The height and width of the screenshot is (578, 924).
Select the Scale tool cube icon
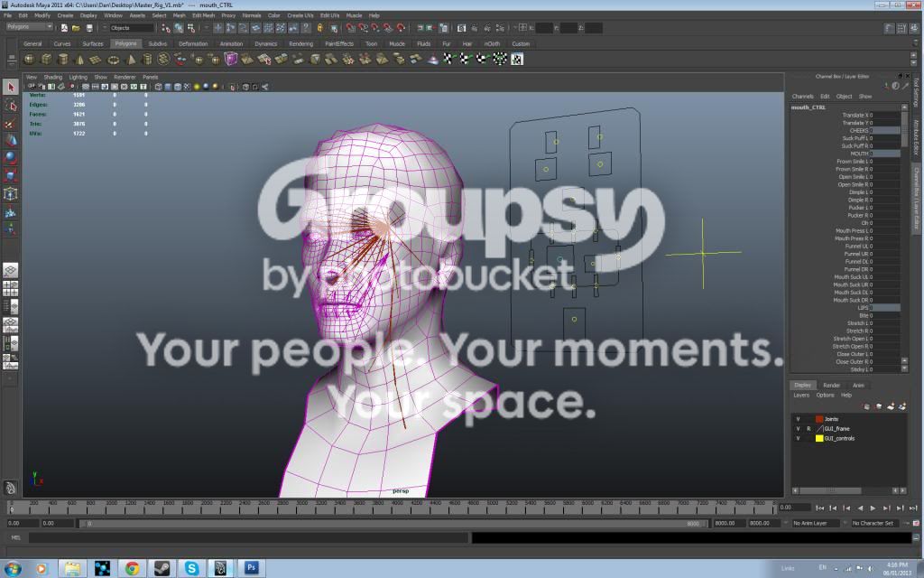click(x=11, y=175)
